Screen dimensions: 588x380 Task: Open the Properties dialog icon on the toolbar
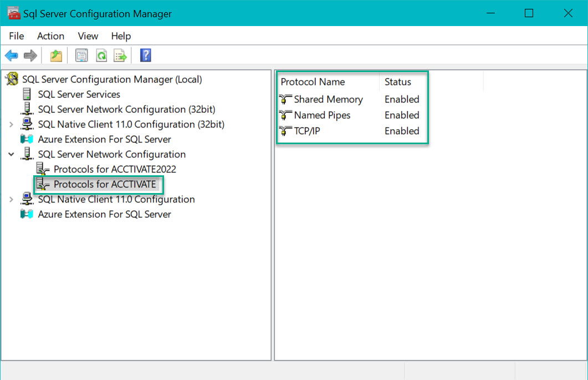point(81,55)
